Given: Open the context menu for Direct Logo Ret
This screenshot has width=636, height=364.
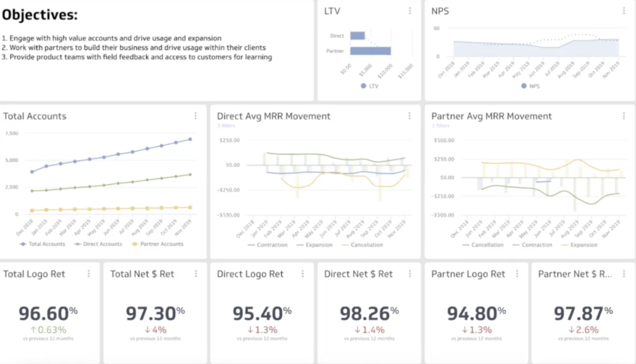Looking at the screenshot, I should 304,273.
